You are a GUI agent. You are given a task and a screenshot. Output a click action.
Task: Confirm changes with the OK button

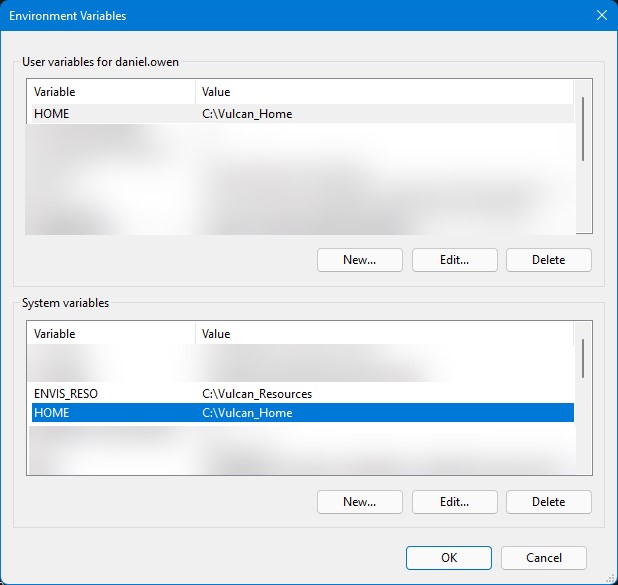(x=449, y=558)
